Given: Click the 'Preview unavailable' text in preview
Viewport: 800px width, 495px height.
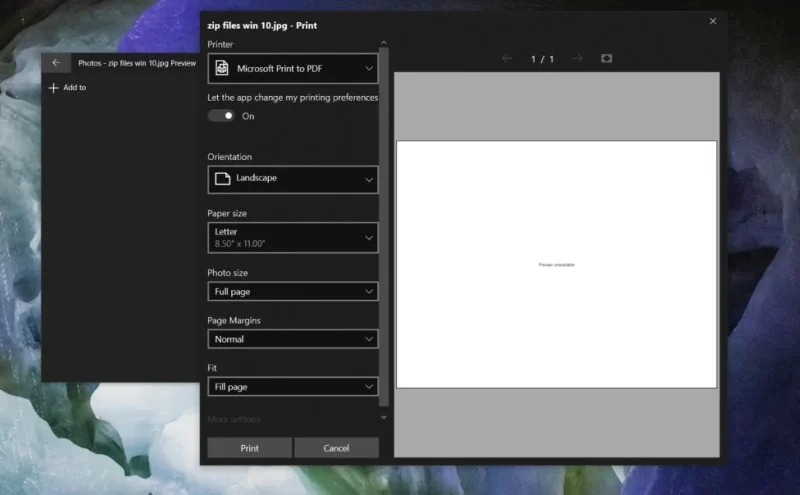Looking at the screenshot, I should tap(556, 264).
